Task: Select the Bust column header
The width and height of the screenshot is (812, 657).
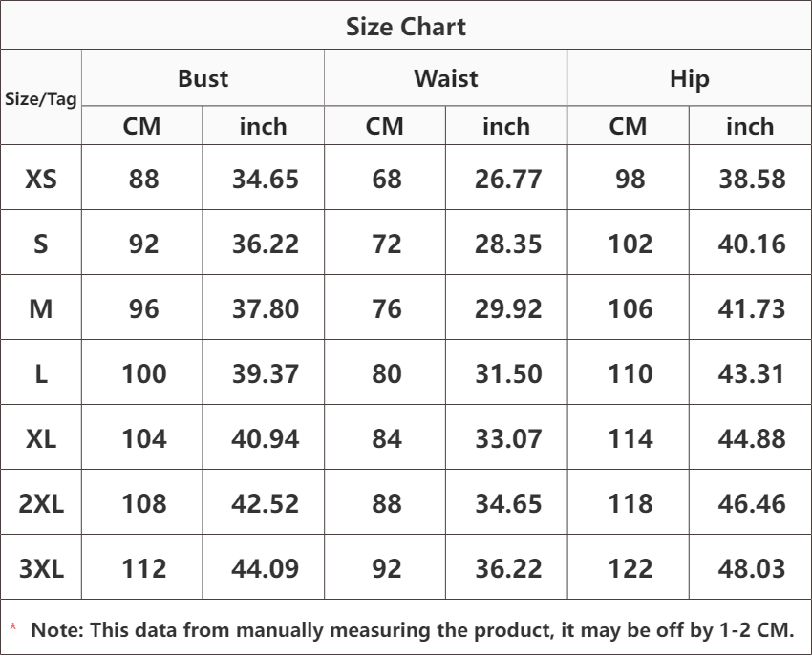Action: pos(203,78)
